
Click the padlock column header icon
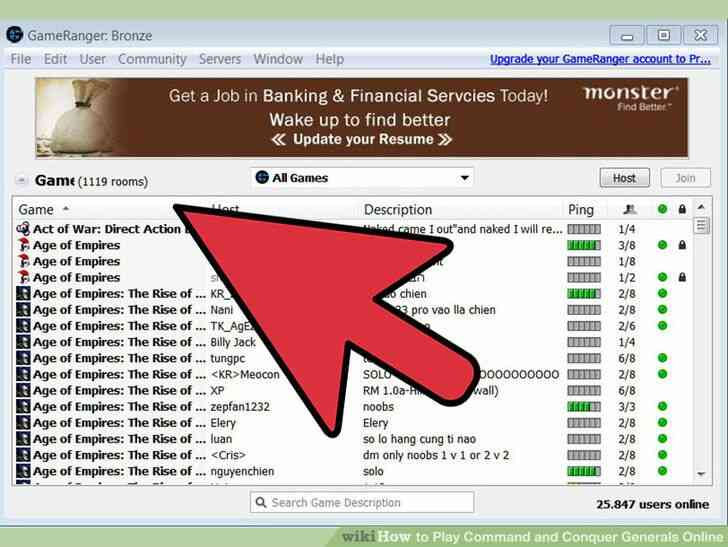pyautogui.click(x=682, y=209)
